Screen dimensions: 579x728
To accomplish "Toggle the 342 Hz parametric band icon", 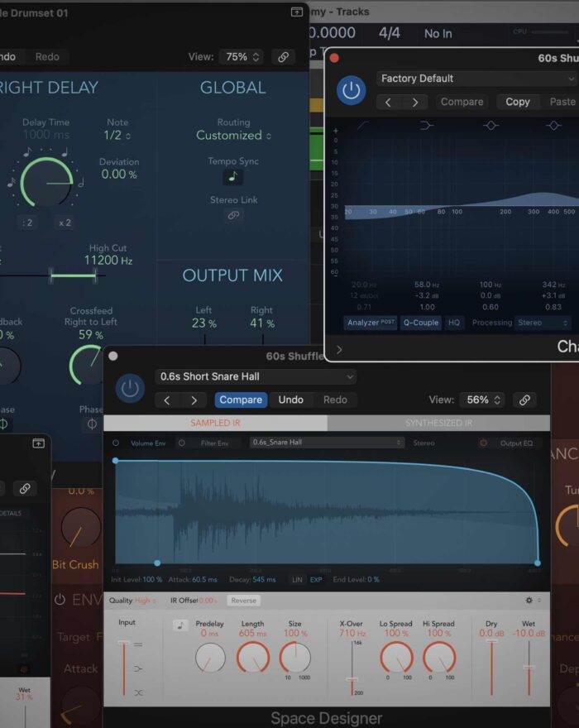I will (x=553, y=126).
